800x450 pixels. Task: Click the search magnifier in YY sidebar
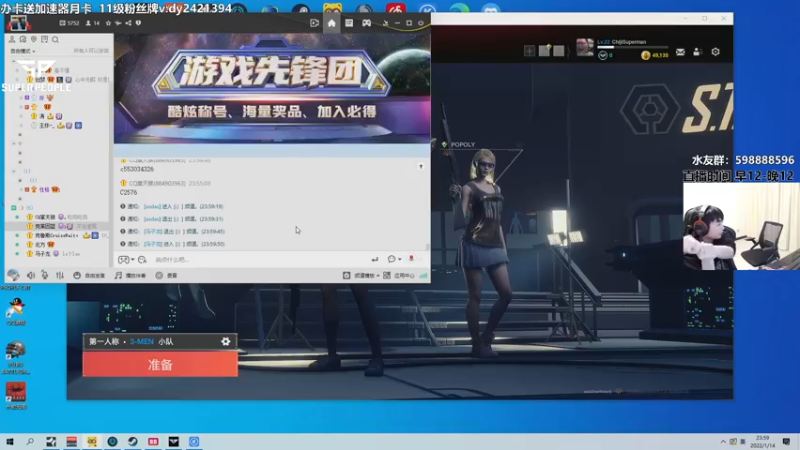55,39
